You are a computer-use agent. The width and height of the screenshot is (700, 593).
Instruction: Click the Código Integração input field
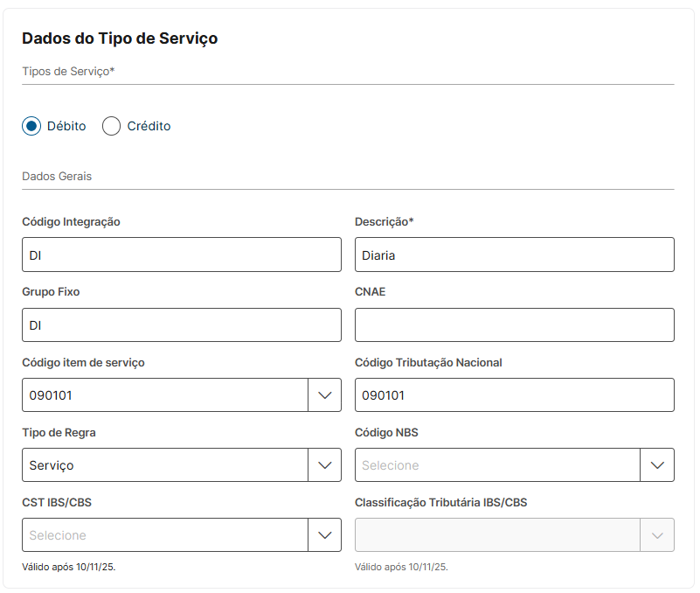(x=181, y=255)
